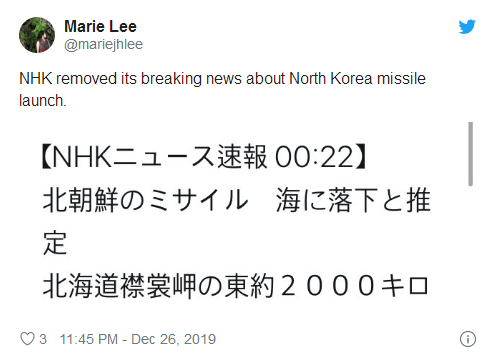Click the 海に落下と推 text

(353, 200)
